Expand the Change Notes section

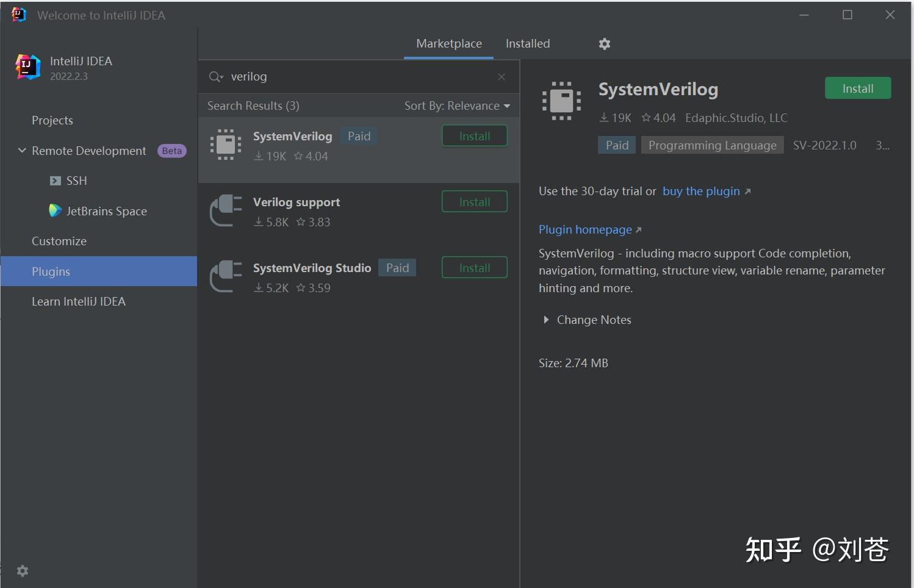pos(546,320)
